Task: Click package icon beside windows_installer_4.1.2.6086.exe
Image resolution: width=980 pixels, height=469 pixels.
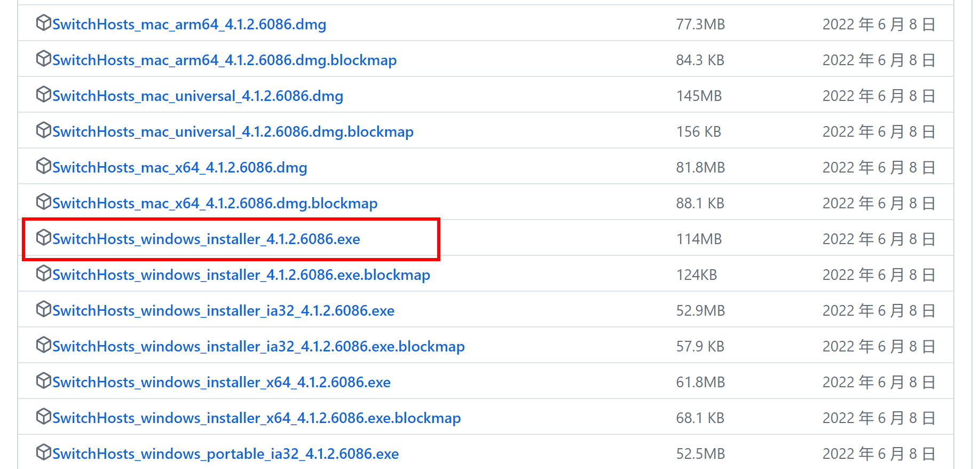Action: (x=44, y=238)
